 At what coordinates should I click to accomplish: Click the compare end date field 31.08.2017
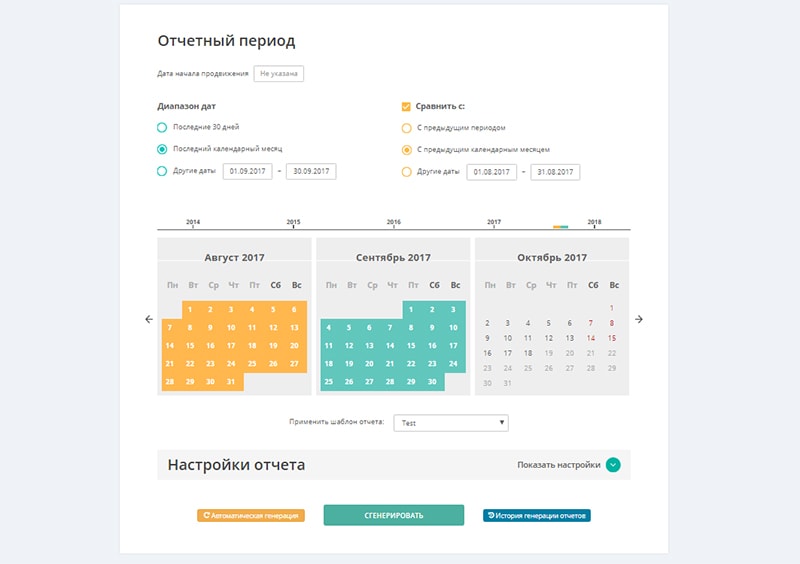coord(555,172)
